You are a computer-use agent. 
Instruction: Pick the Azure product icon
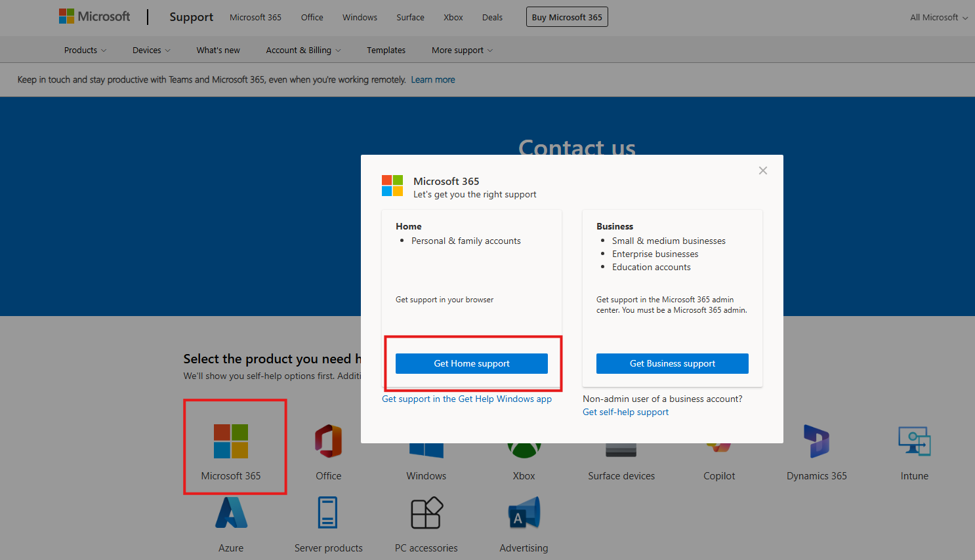231,513
